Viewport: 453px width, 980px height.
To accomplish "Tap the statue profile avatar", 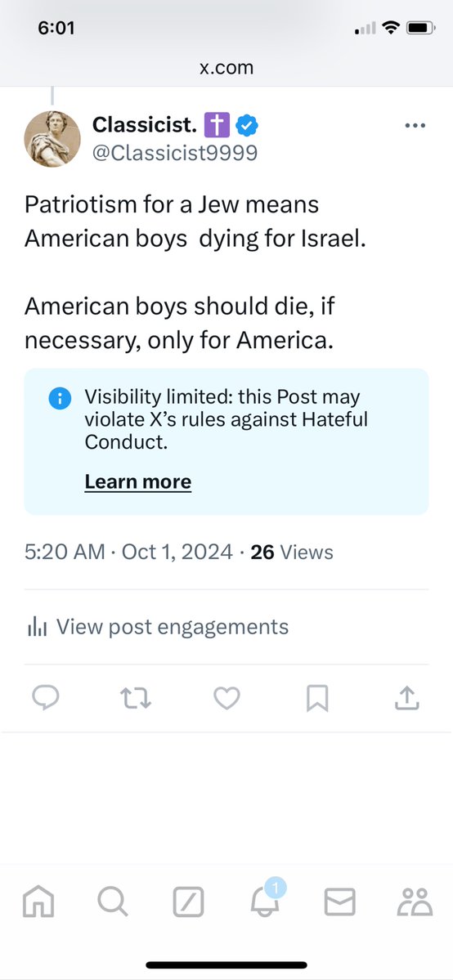I will (52, 139).
